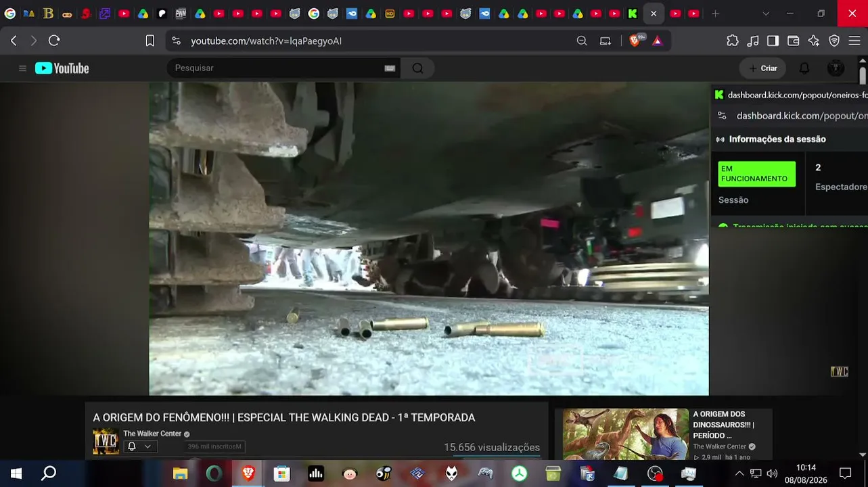Open YouTube on-screen keyboard icon
The height and width of the screenshot is (487, 868).
click(390, 68)
